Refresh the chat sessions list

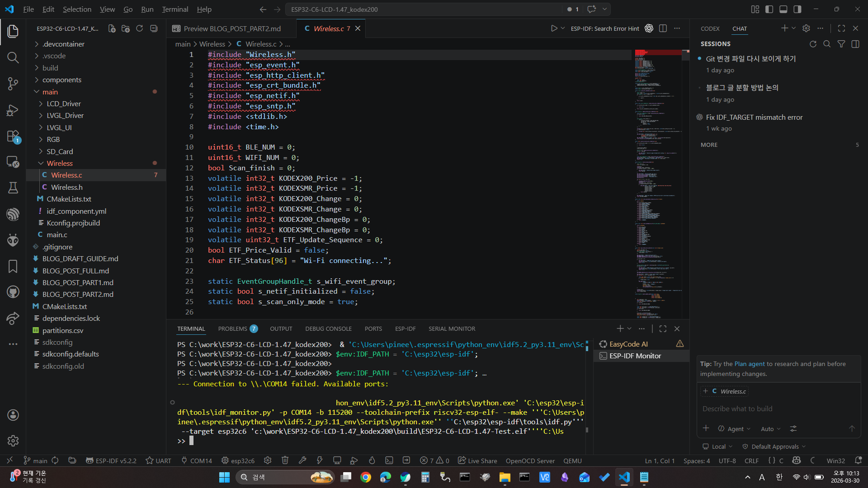[x=813, y=44]
